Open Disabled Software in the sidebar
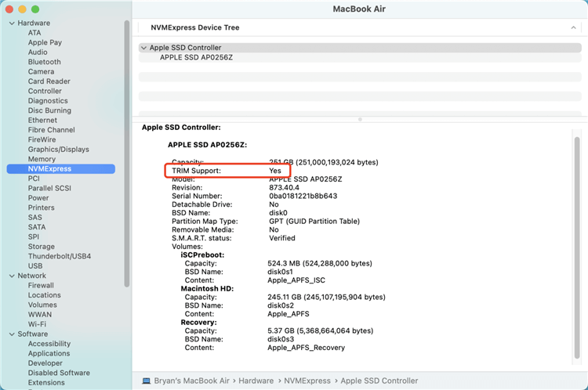This screenshot has width=588, height=390. tap(59, 374)
